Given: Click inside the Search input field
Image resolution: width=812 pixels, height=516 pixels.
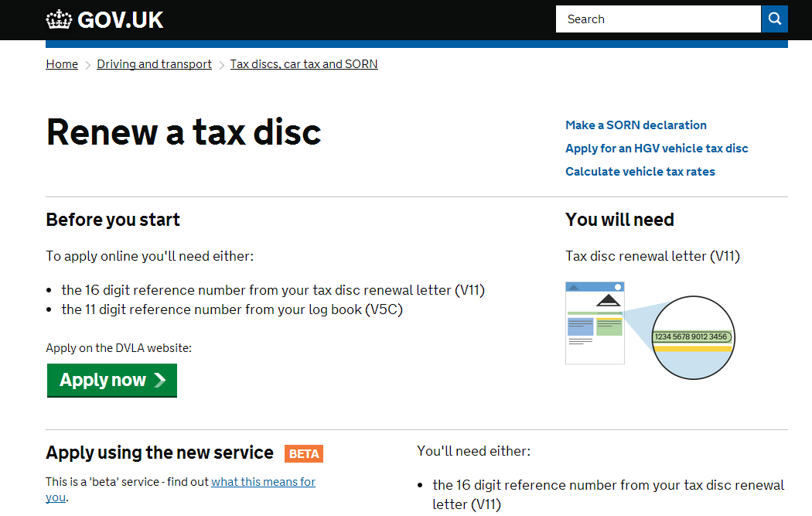Looking at the screenshot, I should [657, 19].
